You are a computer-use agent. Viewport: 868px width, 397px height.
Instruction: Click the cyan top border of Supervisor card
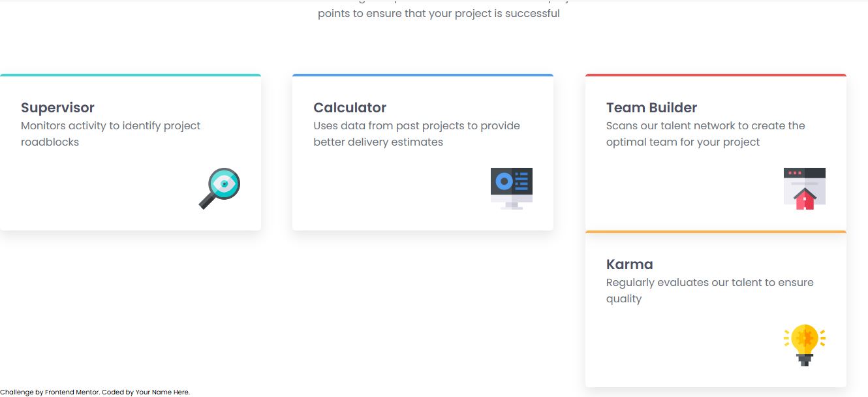(x=131, y=75)
